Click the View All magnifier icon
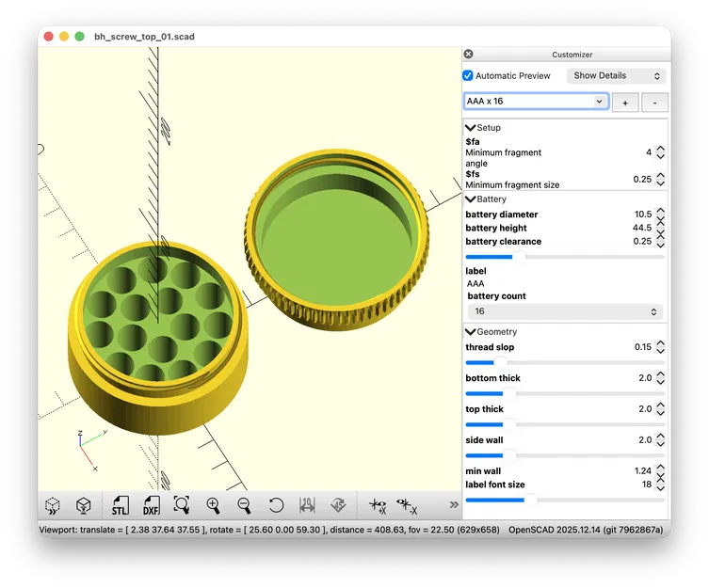The image size is (709, 588). [182, 505]
